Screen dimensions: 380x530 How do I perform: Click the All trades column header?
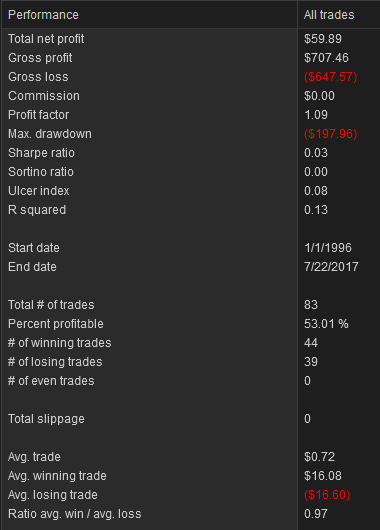coord(339,15)
